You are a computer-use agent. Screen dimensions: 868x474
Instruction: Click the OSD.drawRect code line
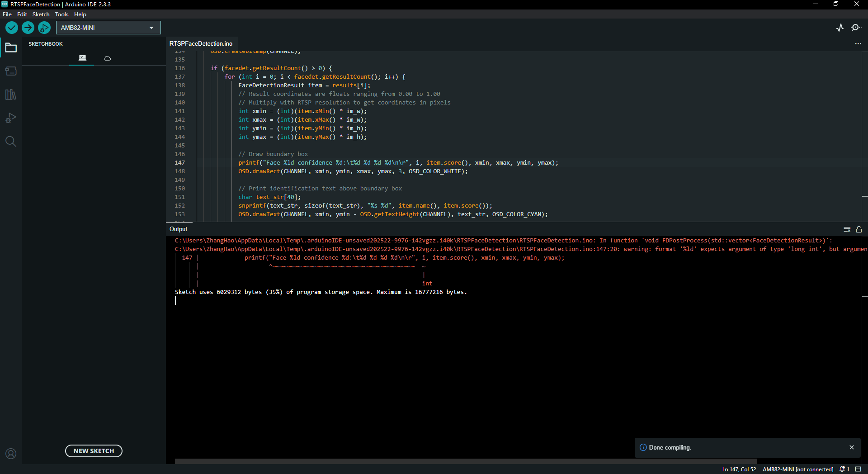point(353,171)
